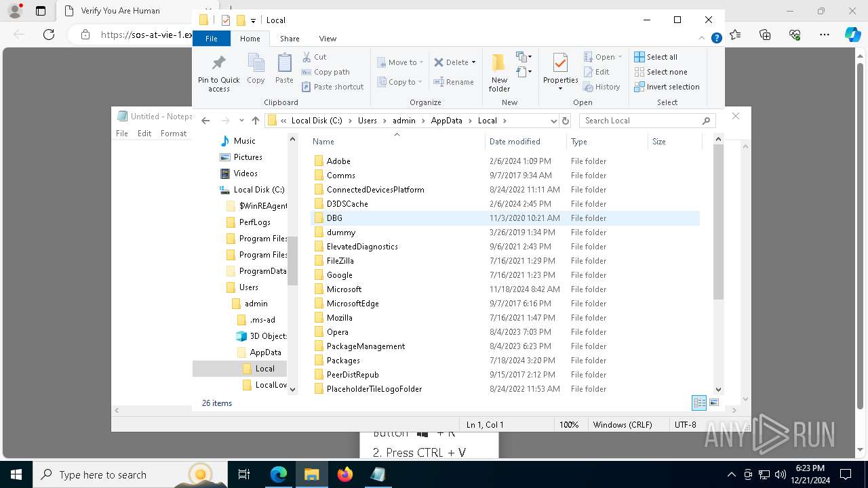
Task: Open Firefox from taskbar
Action: click(345, 474)
